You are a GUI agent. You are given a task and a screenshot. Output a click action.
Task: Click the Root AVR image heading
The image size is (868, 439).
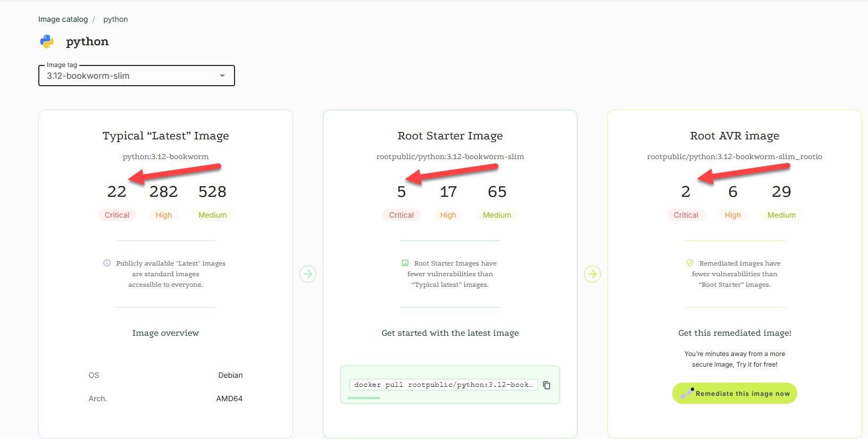click(x=735, y=136)
